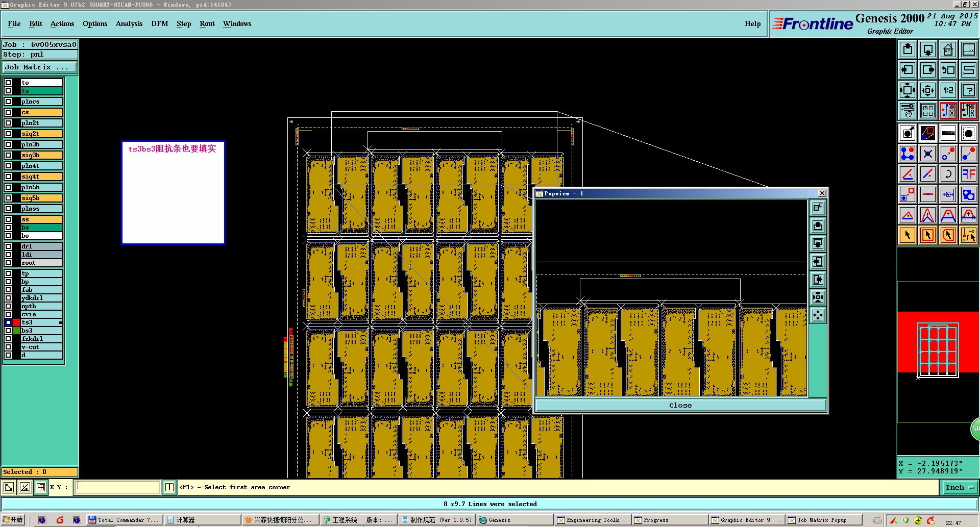Screen dimensions: 980x527
Task: Select the rotate arrow tool icon
Action: (x=948, y=174)
